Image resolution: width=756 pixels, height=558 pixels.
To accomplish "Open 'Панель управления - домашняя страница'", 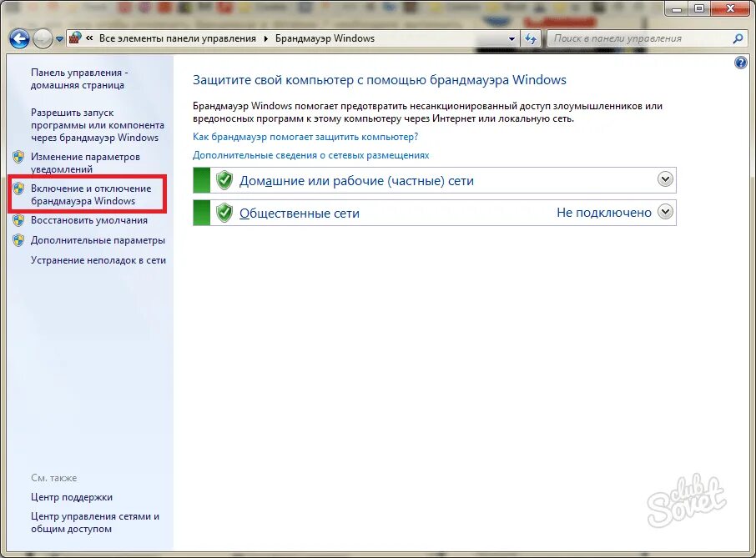I will [x=79, y=78].
